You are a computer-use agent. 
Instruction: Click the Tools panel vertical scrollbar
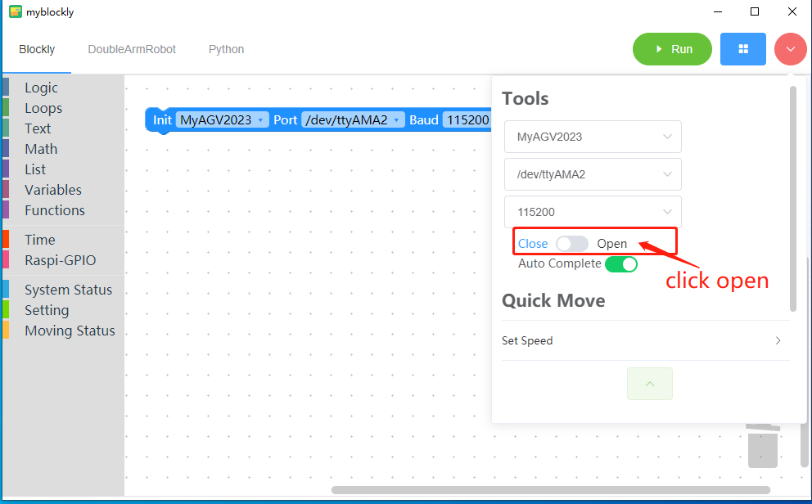coord(793,199)
